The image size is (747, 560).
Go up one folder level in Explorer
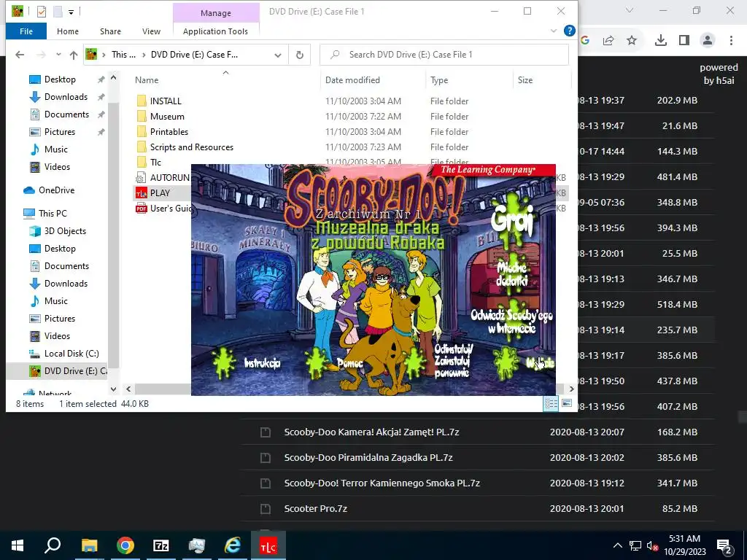pyautogui.click(x=74, y=55)
